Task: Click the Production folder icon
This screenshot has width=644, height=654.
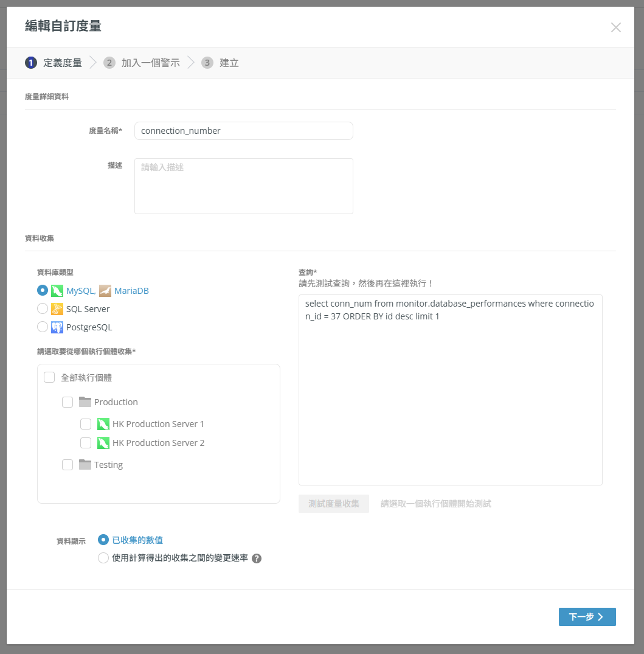Action: click(85, 402)
